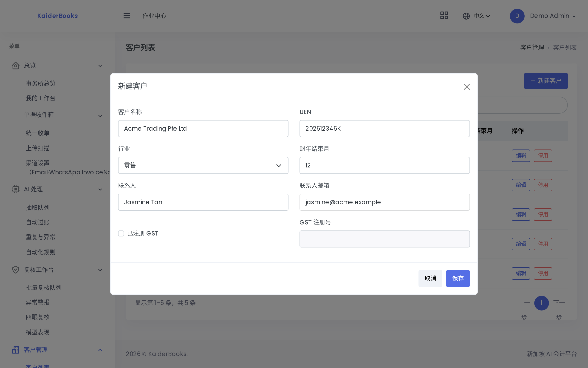
Task: Click the + 新建客户 button
Action: point(546,81)
